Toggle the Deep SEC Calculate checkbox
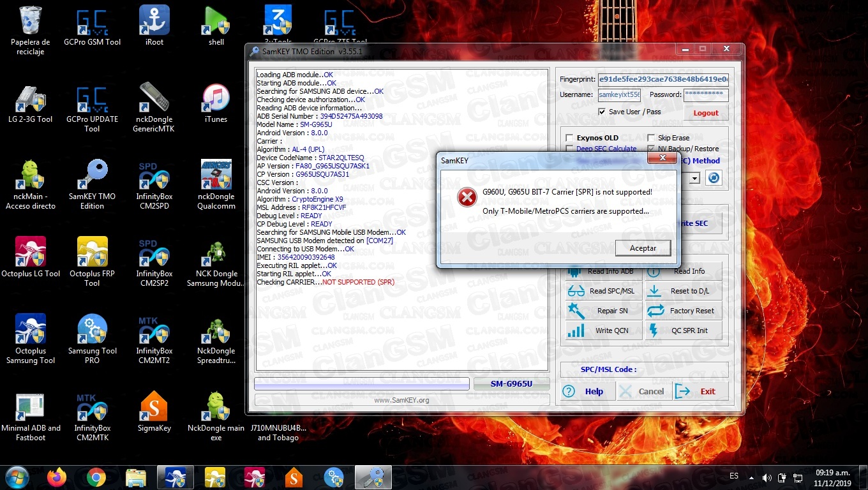Image resolution: width=868 pixels, height=490 pixels. point(569,149)
